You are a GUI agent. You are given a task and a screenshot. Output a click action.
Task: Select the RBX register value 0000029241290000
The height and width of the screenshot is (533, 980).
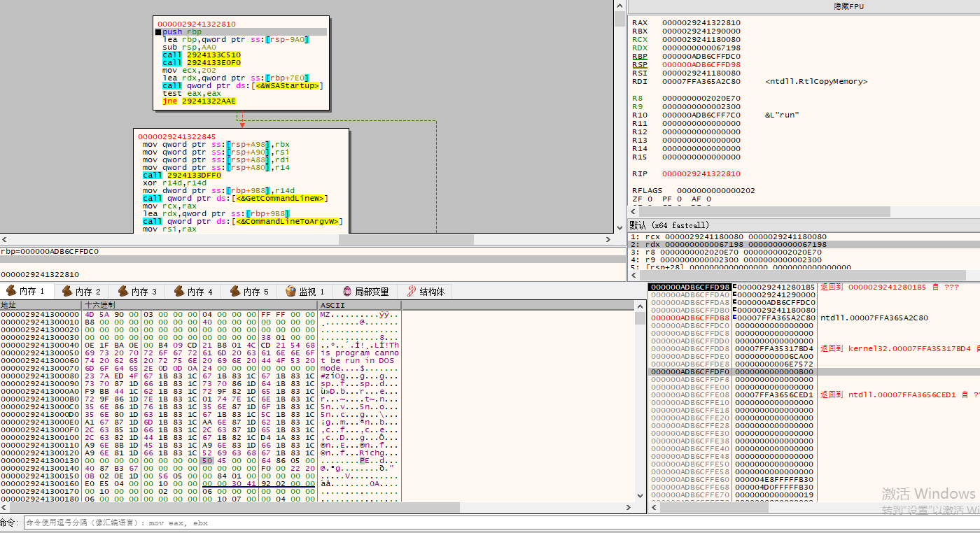tap(701, 31)
